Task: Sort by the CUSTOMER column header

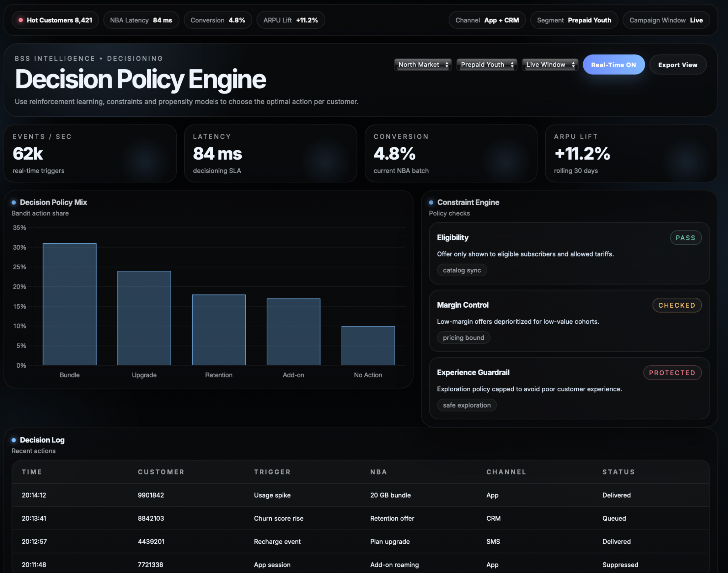Action: pyautogui.click(x=161, y=472)
